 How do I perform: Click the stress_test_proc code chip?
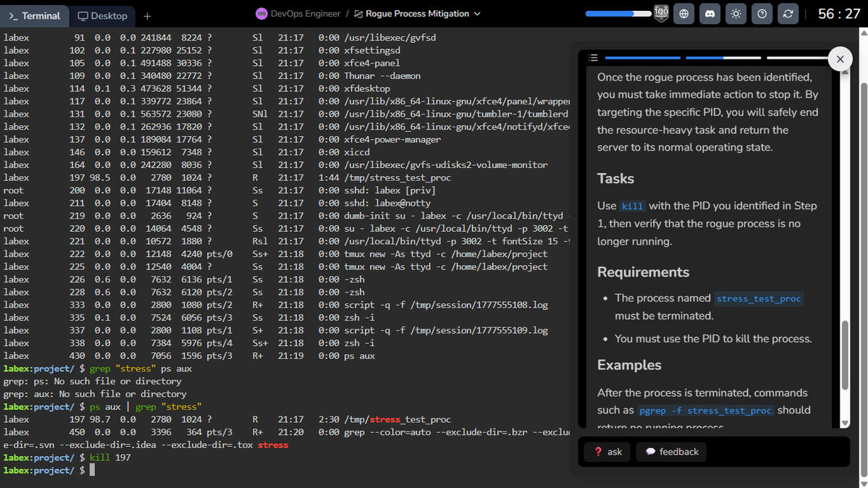coord(758,298)
